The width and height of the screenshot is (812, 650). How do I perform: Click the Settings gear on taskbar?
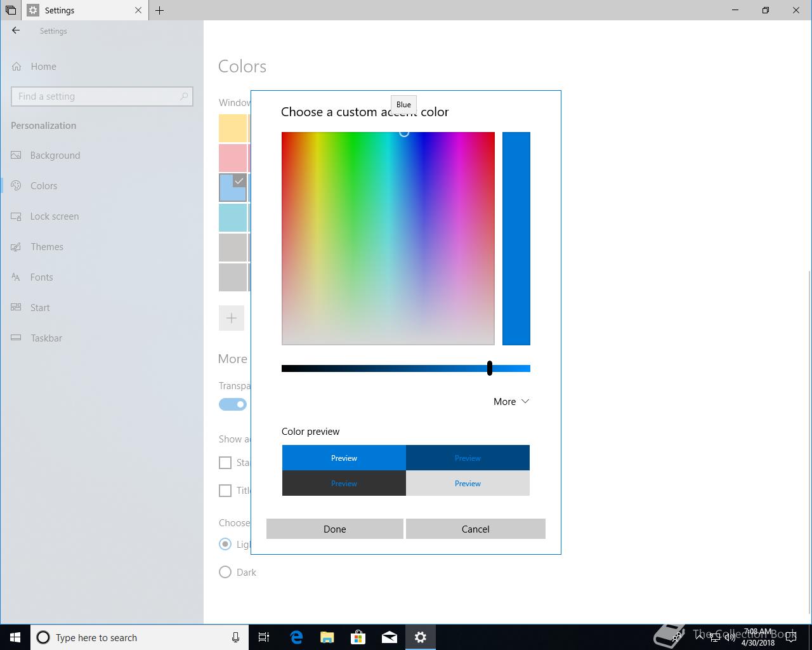click(x=421, y=637)
